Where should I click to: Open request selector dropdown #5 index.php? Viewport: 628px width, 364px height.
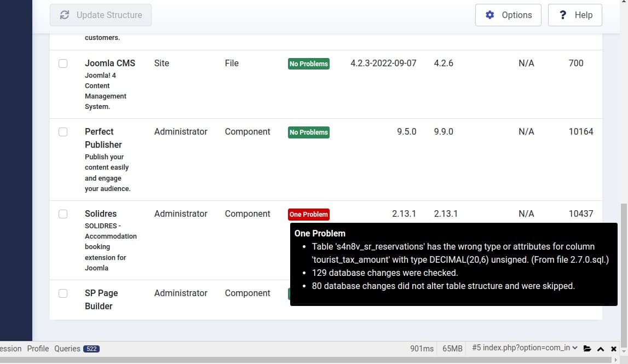click(525, 348)
